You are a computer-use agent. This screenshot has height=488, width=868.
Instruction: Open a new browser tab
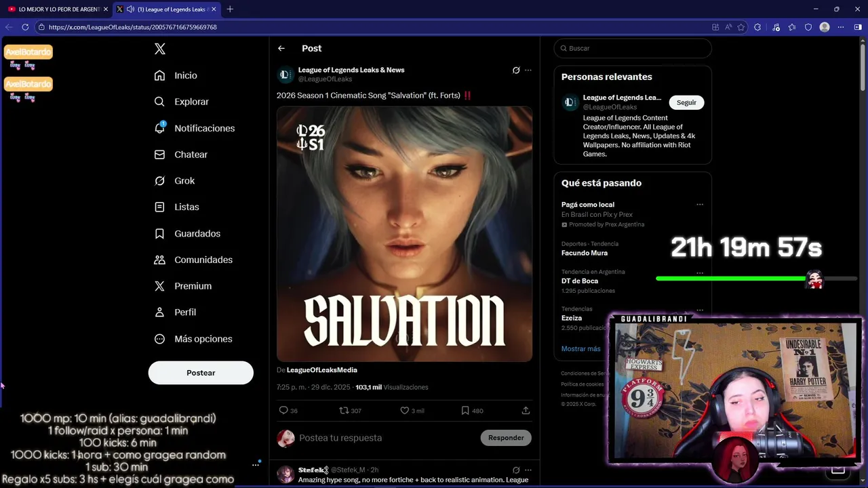pos(230,9)
